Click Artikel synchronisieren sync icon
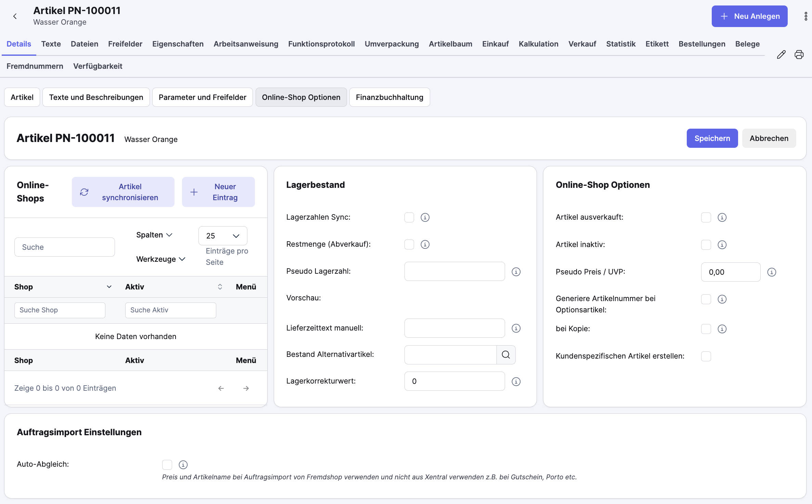The image size is (812, 504). [85, 192]
